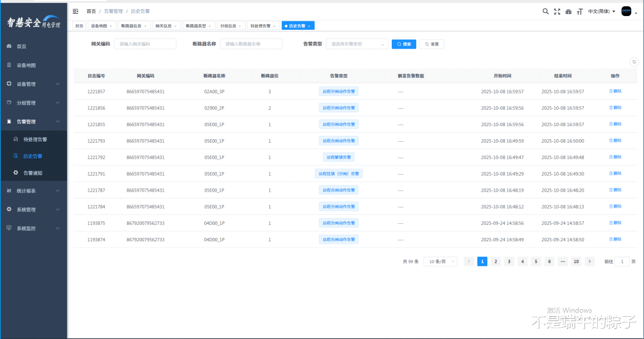Open the 10条/页 page size dropdown
The image size is (644, 339).
(440, 262)
